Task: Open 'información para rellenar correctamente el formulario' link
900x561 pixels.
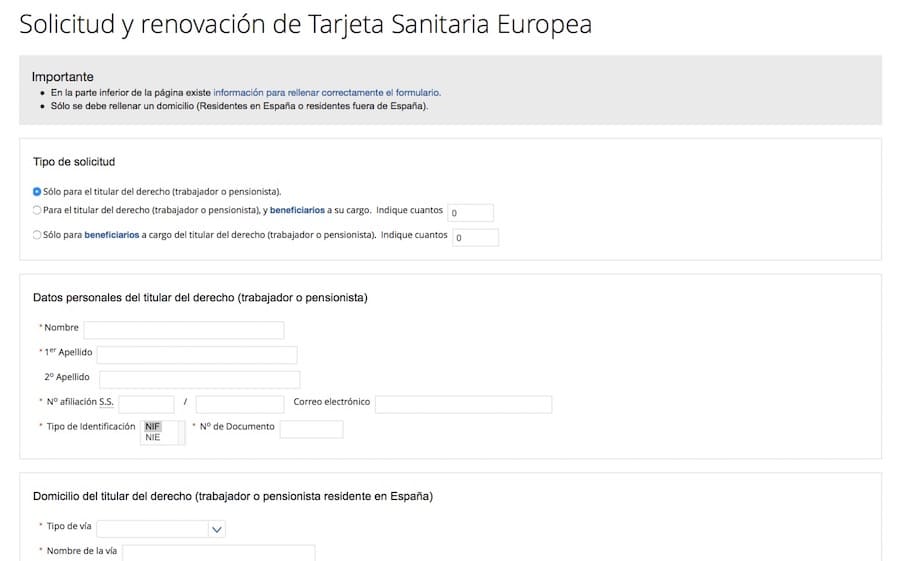Action: click(326, 92)
